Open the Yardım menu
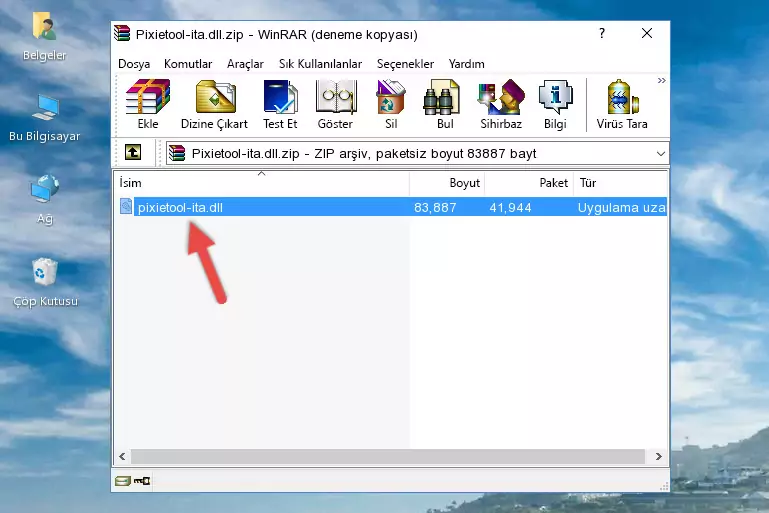769x513 pixels. pyautogui.click(x=466, y=64)
